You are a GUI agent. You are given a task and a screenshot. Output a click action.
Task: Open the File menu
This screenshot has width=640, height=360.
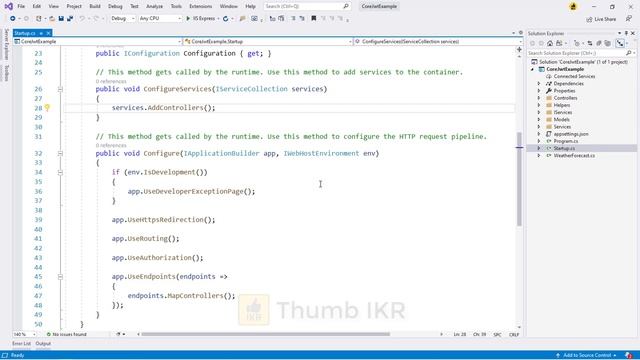click(x=21, y=6)
